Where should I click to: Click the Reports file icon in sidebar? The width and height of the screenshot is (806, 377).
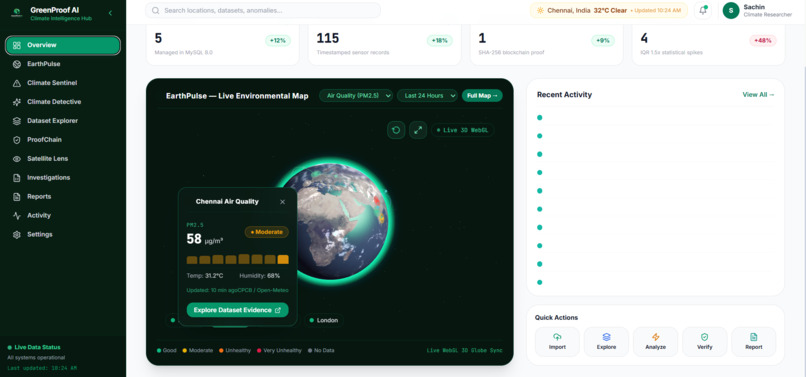pos(17,196)
